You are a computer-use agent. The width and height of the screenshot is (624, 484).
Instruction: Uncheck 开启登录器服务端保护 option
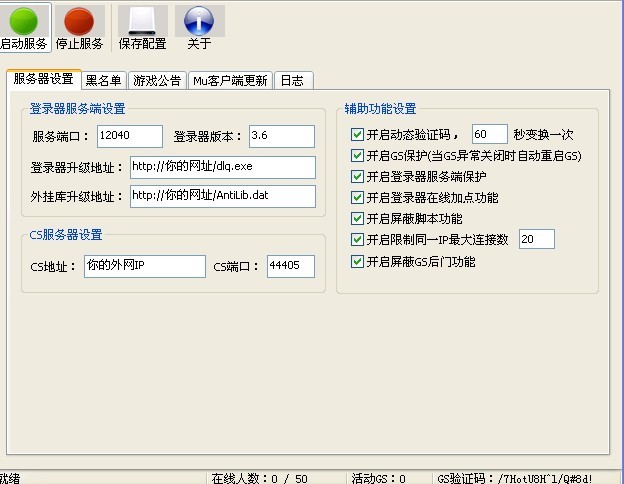click(358, 177)
